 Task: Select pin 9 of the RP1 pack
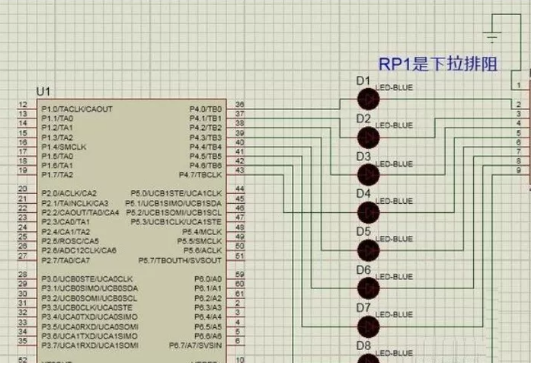519,170
